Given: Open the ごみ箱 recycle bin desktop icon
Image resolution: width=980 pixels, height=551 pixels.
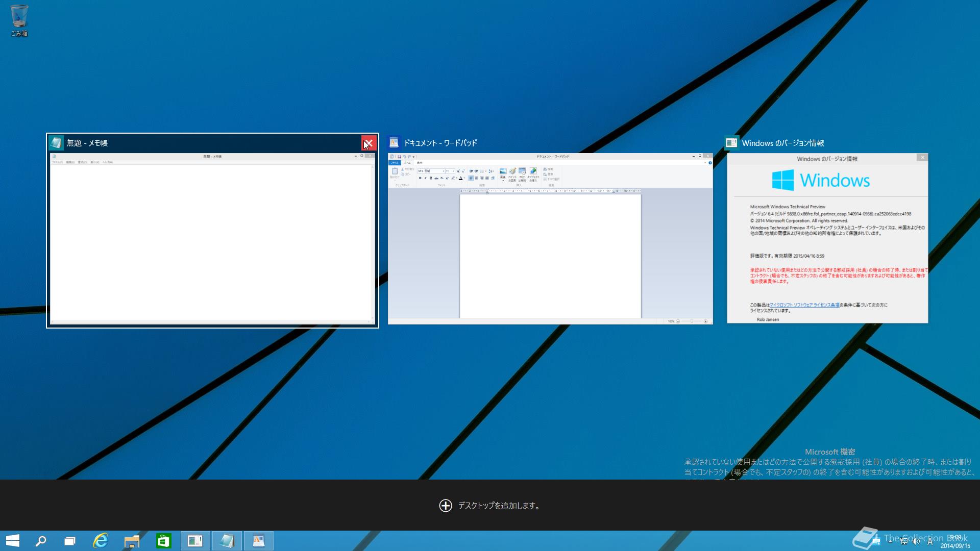Looking at the screenshot, I should tap(19, 20).
